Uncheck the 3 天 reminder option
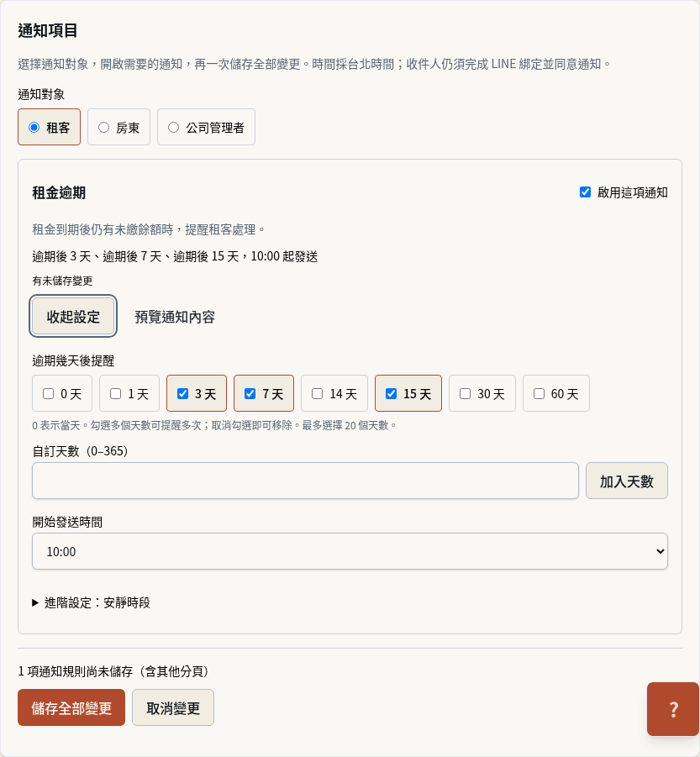The height and width of the screenshot is (757, 700). (x=197, y=393)
